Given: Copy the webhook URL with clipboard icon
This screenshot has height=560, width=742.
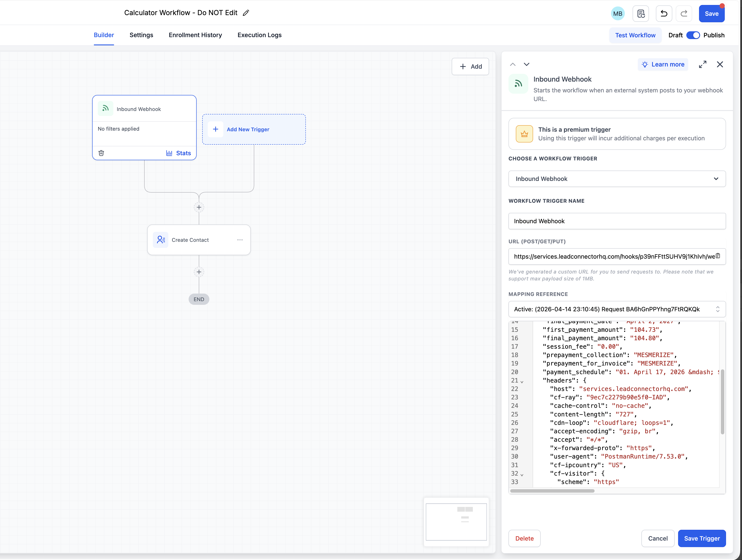Looking at the screenshot, I should point(718,256).
